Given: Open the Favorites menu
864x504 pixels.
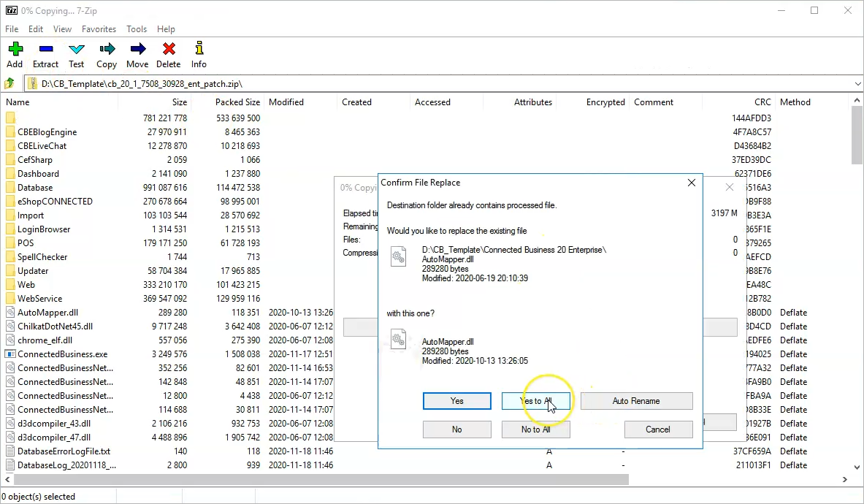Looking at the screenshot, I should (99, 29).
